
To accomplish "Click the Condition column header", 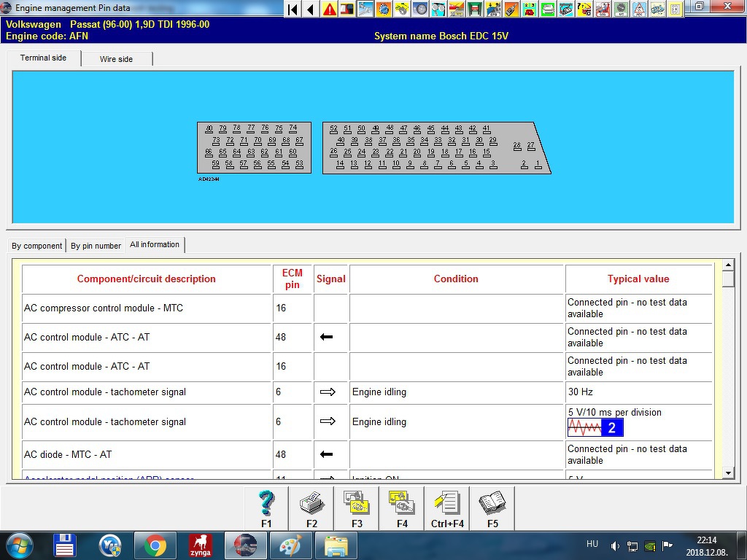I will (457, 279).
